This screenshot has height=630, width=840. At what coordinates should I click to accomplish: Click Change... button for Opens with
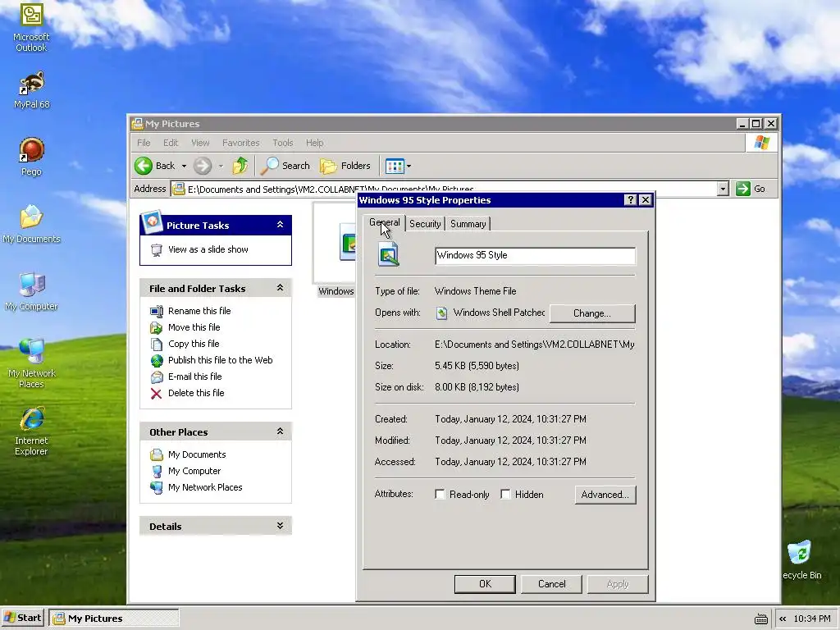(592, 313)
